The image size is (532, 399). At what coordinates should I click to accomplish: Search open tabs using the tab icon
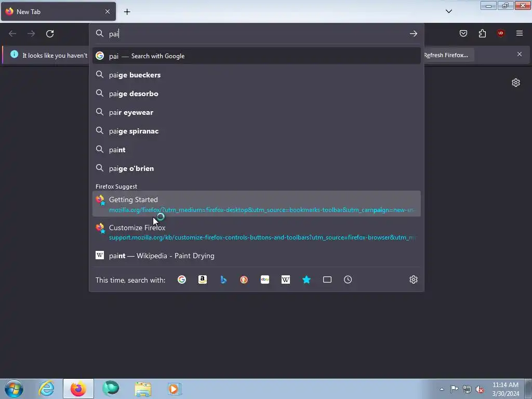point(327,280)
